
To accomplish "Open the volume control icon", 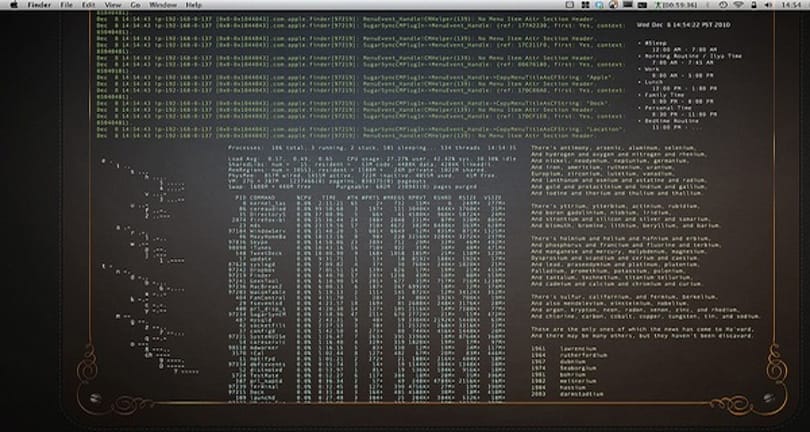I will pos(768,5).
